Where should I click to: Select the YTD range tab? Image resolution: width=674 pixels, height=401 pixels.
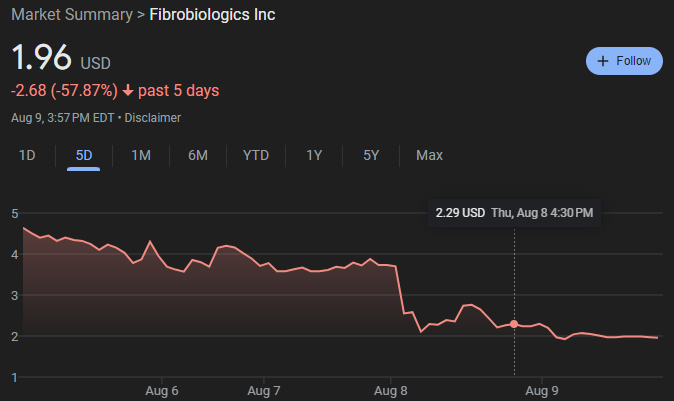[256, 155]
